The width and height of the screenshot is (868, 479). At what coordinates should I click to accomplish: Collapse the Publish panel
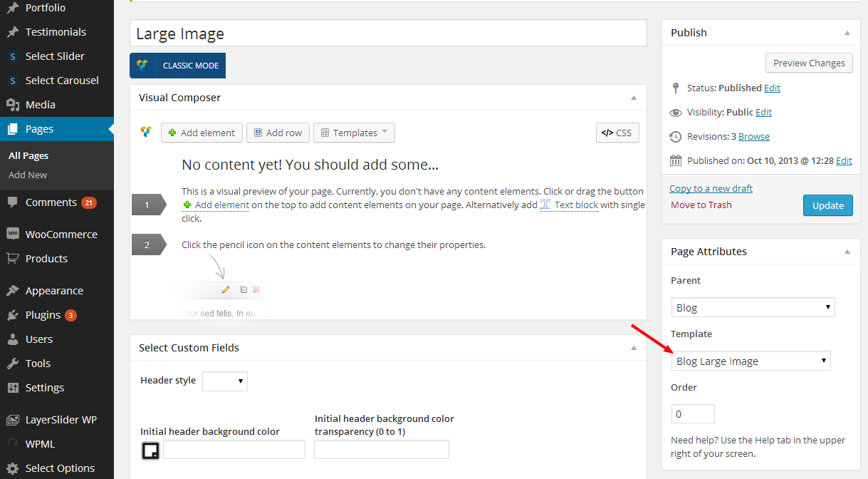point(847,33)
